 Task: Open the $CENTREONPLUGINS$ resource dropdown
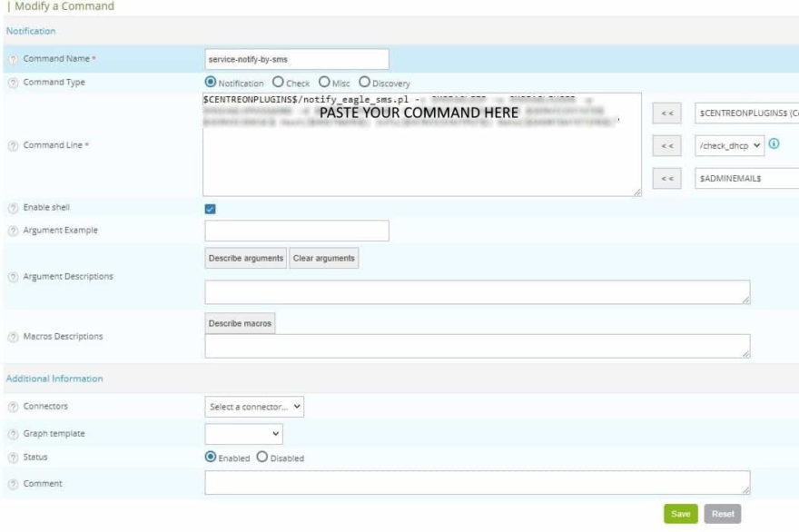746,113
